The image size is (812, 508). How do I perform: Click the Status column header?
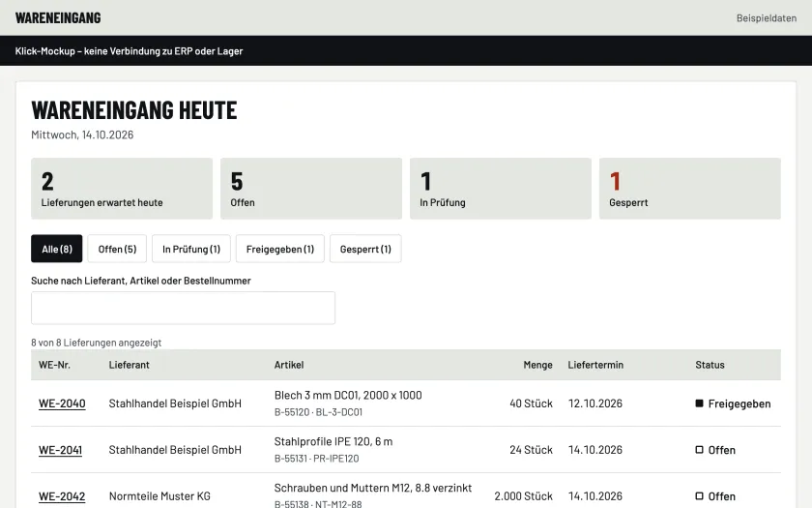click(x=710, y=365)
